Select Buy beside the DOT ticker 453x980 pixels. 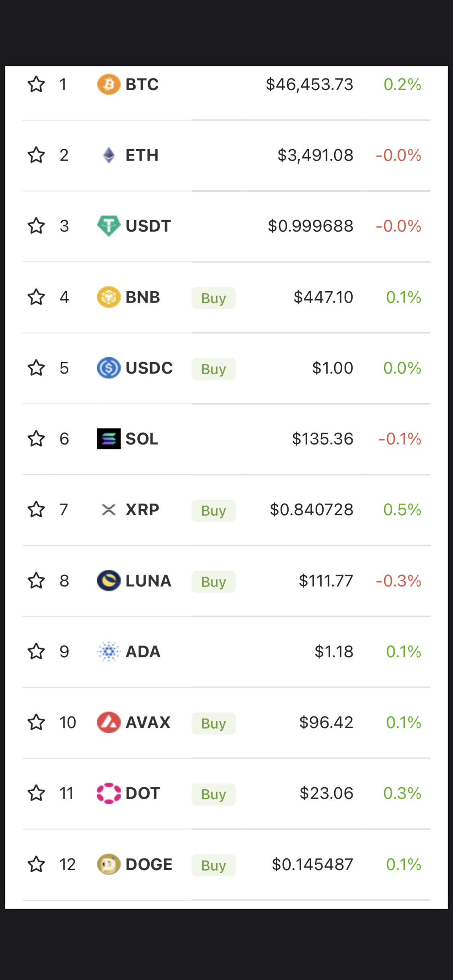pos(214,795)
